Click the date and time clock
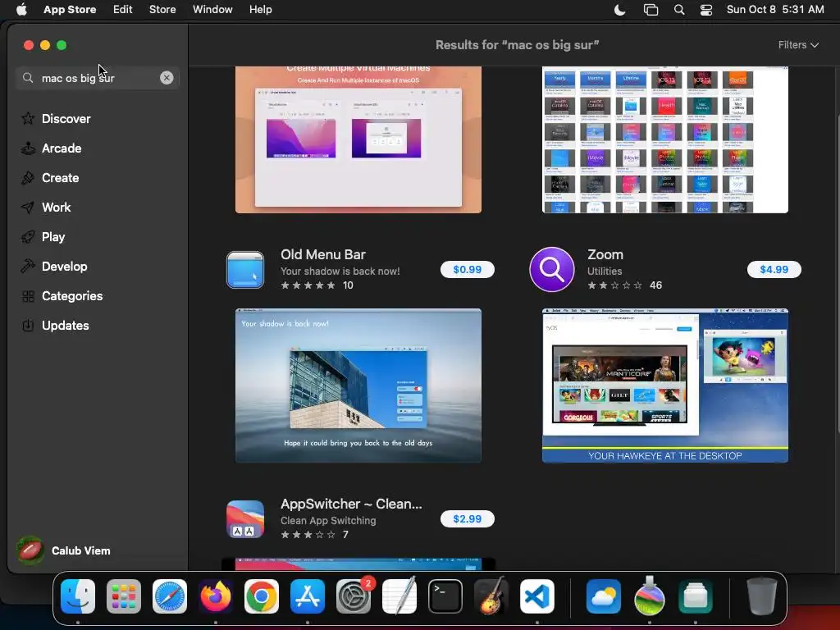The height and width of the screenshot is (630, 840). click(x=775, y=10)
